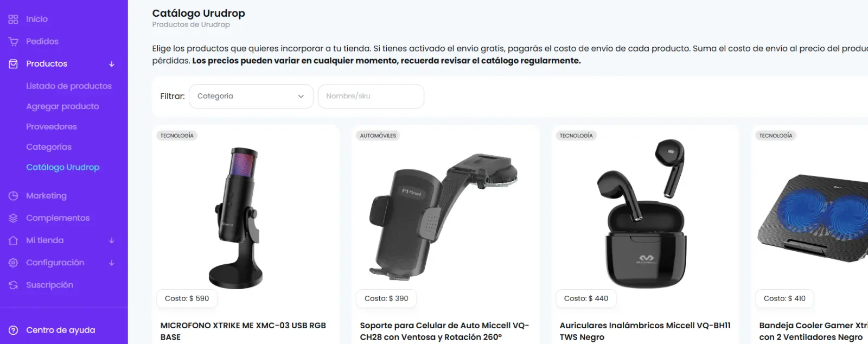Open the Categoría filter dropdown

tap(251, 96)
